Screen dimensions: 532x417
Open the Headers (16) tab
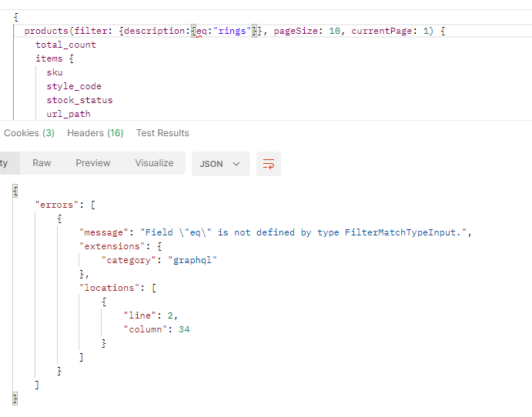click(95, 133)
